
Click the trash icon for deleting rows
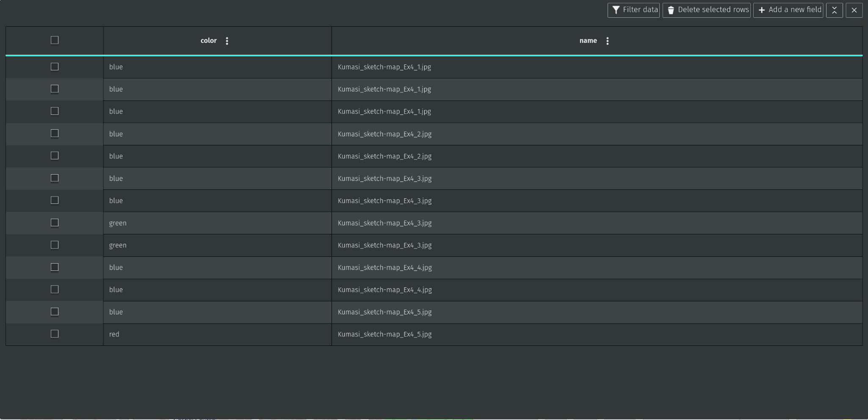(x=671, y=10)
